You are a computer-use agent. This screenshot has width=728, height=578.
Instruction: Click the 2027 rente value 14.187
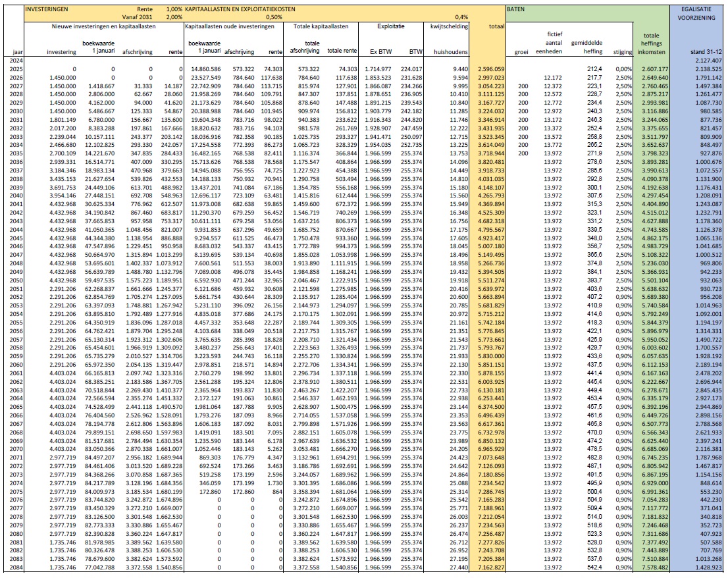[x=174, y=86]
